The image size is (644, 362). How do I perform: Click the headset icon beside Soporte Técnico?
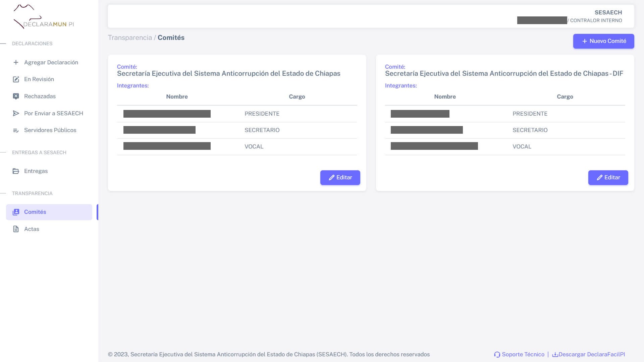[497, 355]
